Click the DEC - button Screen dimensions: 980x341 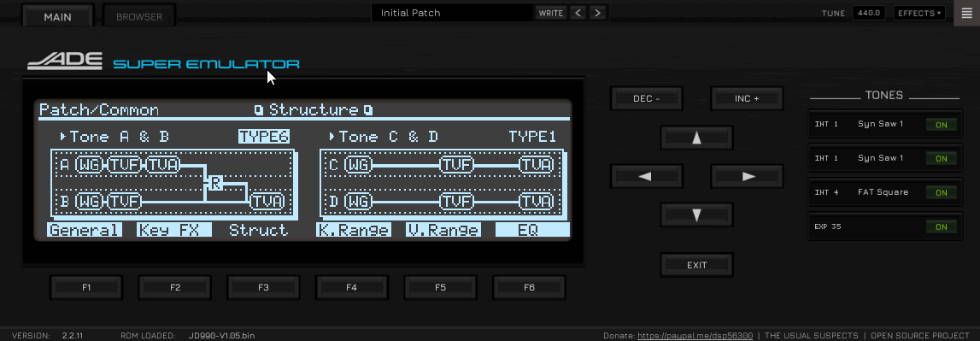click(646, 99)
